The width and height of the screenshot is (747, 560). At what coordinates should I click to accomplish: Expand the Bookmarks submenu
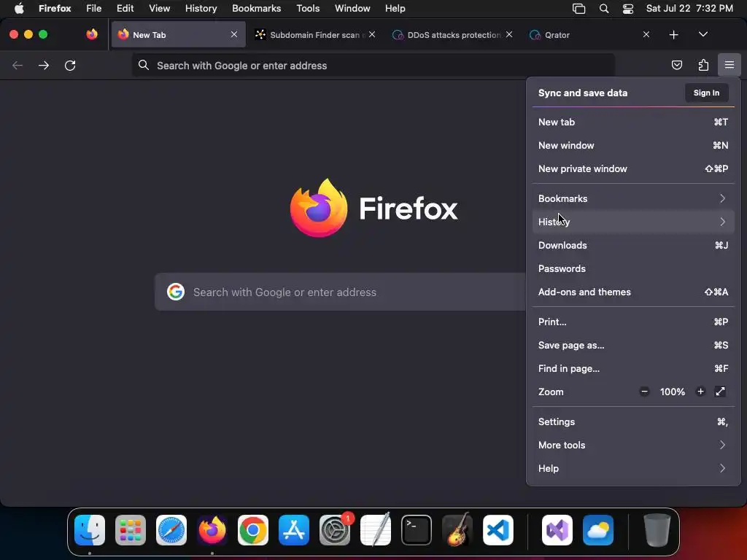point(633,198)
